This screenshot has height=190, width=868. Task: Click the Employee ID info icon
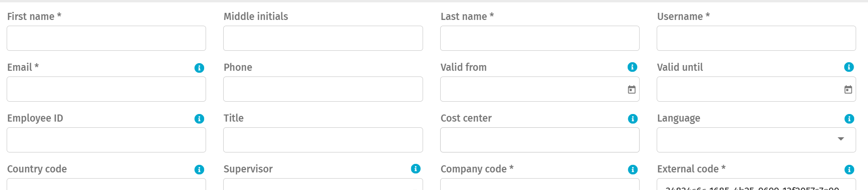tap(199, 119)
